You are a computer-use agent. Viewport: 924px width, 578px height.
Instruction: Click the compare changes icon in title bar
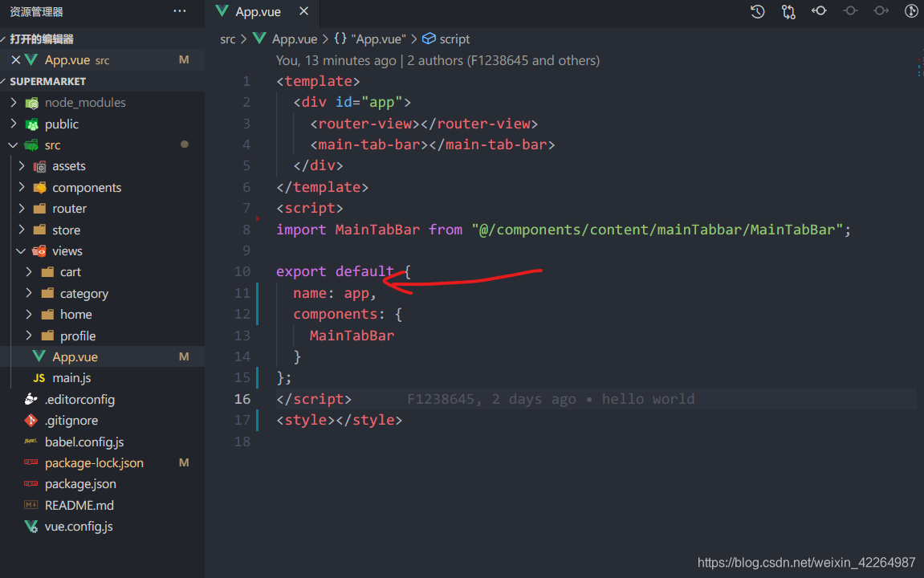pos(788,11)
